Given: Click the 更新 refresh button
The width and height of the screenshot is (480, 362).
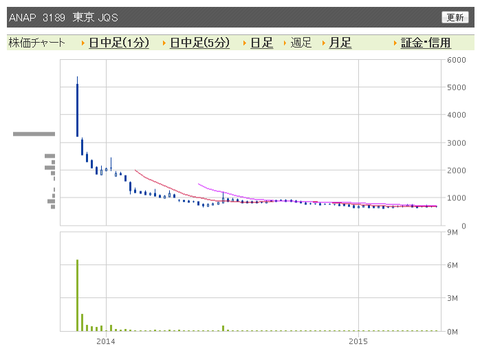Looking at the screenshot, I should coord(455,17).
